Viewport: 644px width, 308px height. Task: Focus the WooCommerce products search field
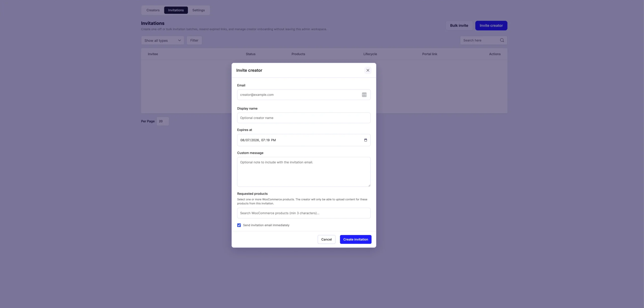coord(304,213)
